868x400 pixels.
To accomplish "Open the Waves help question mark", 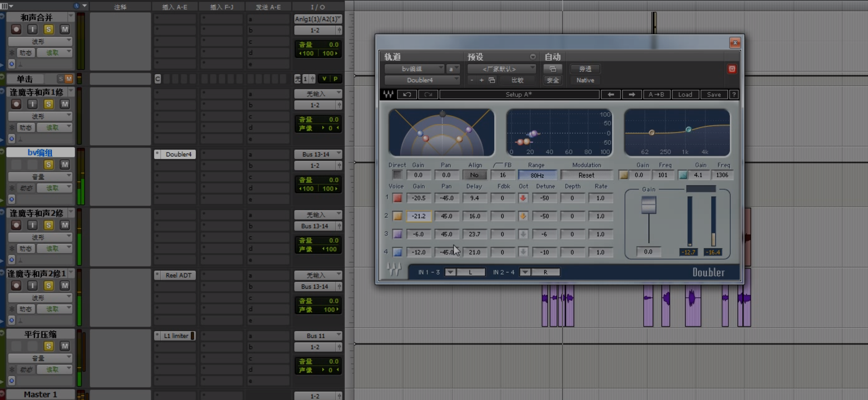I will pos(734,95).
